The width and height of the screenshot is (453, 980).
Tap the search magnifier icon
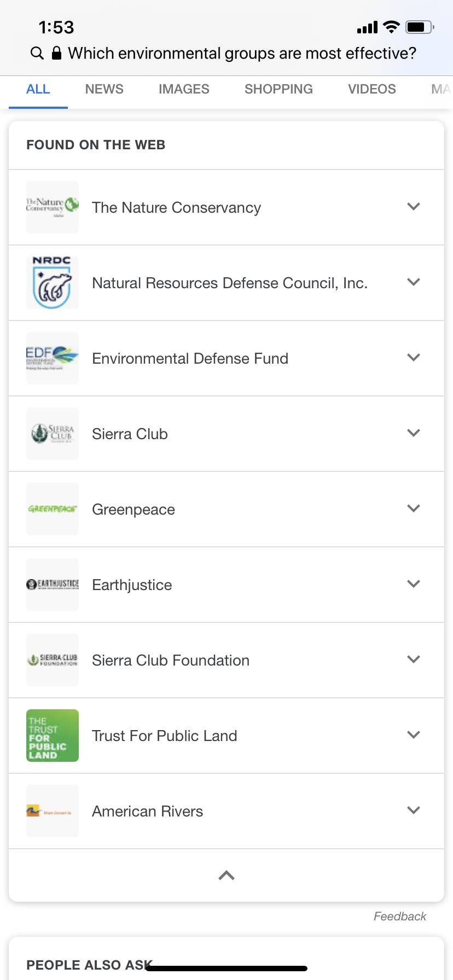[37, 53]
